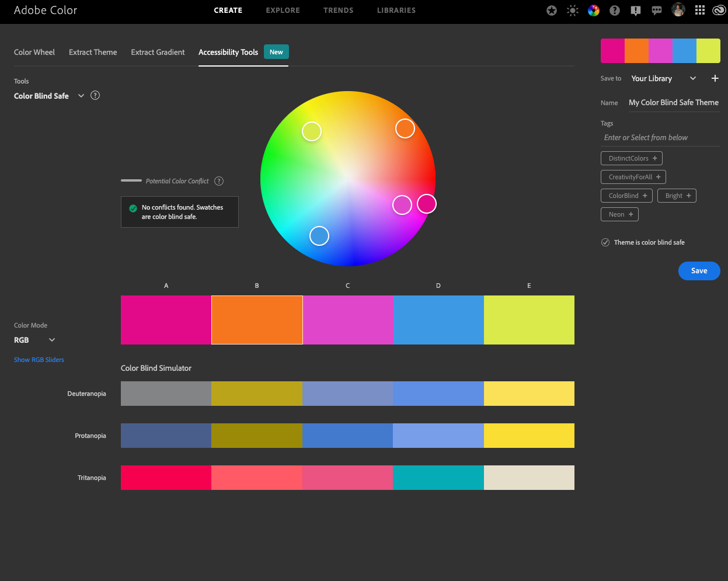Viewport: 728px width, 581px height.
Task: Click help icon beside Potential Color Conflict
Action: [x=219, y=181]
